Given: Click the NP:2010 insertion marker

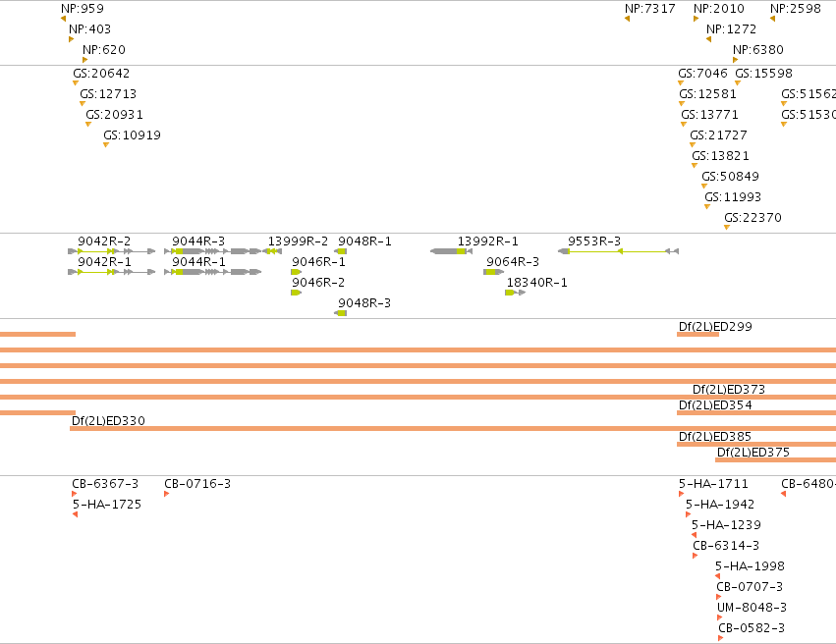Looking at the screenshot, I should coord(696,19).
